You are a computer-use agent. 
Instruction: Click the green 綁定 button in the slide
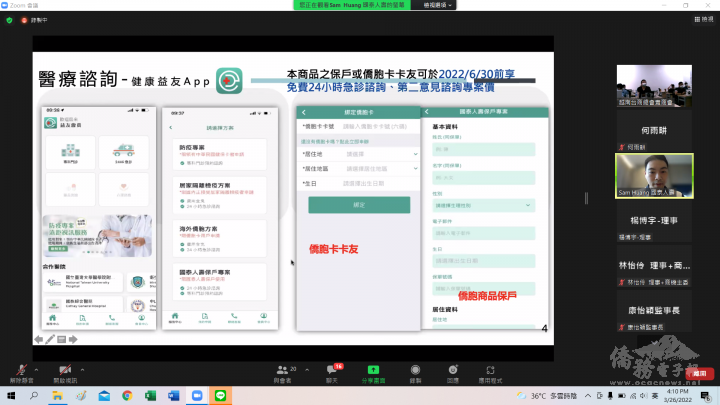(x=359, y=205)
